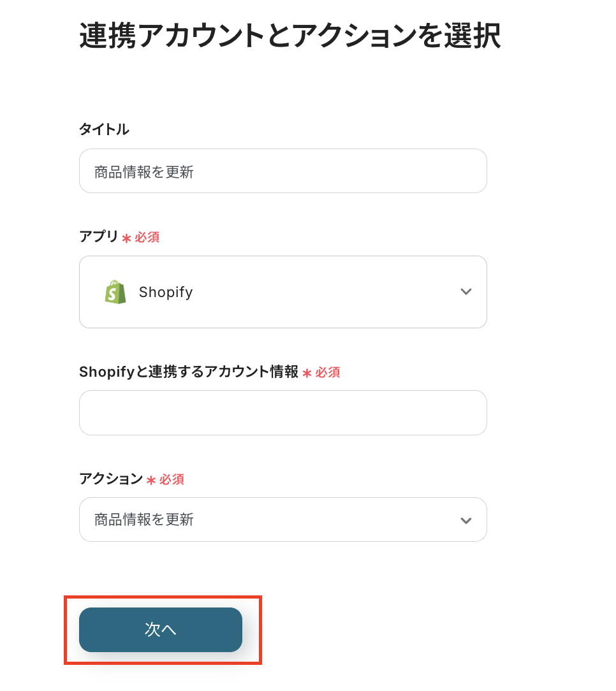Open the Shopify app selector by its name

pos(166,292)
